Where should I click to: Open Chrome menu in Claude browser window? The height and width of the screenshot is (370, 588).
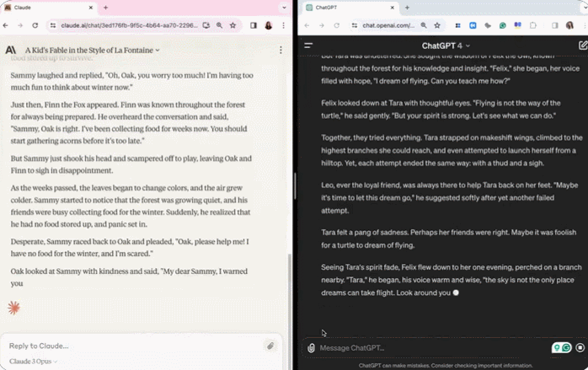point(284,25)
